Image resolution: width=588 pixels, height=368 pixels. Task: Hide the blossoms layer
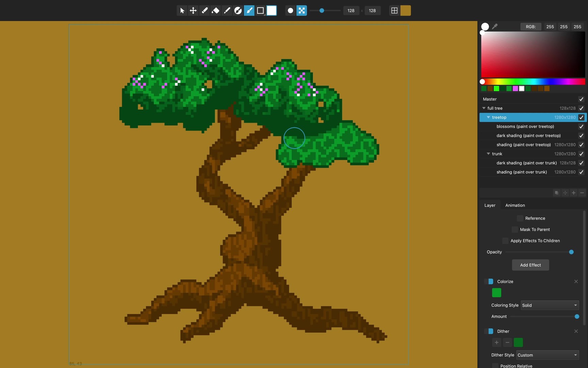point(581,126)
